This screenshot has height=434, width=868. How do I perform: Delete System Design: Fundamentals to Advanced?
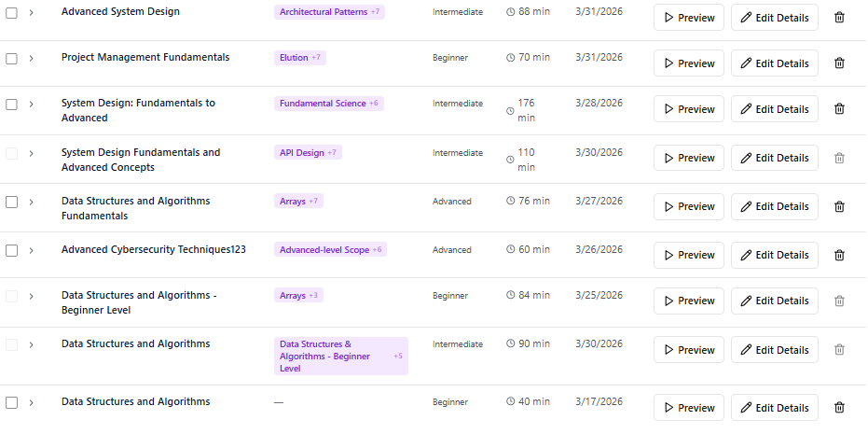pyautogui.click(x=839, y=109)
